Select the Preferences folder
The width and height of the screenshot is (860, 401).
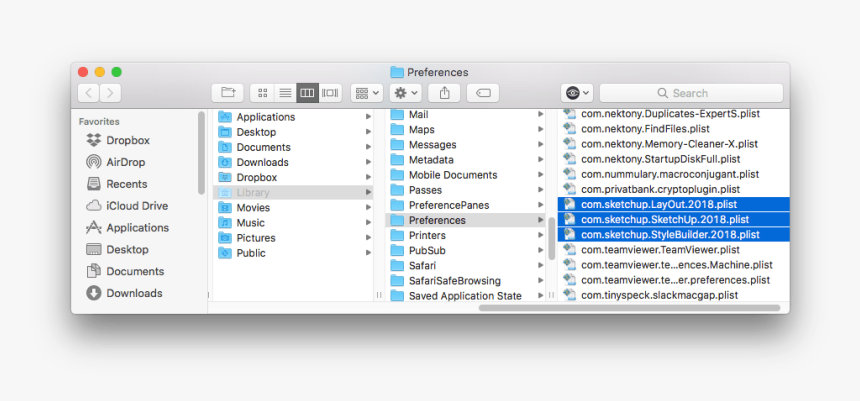(x=466, y=221)
